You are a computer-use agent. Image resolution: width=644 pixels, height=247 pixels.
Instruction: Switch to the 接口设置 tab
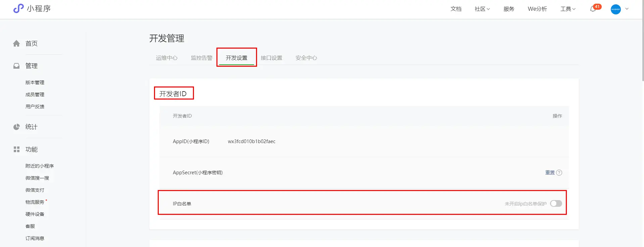coord(271,58)
